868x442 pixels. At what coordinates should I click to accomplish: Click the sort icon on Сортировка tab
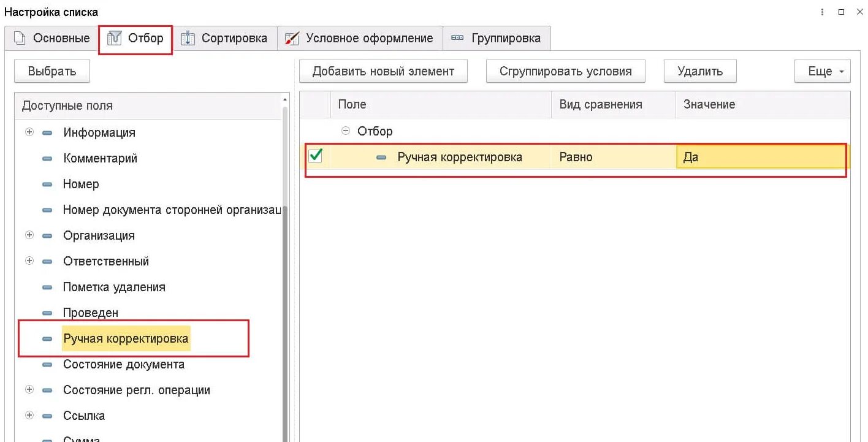click(187, 39)
